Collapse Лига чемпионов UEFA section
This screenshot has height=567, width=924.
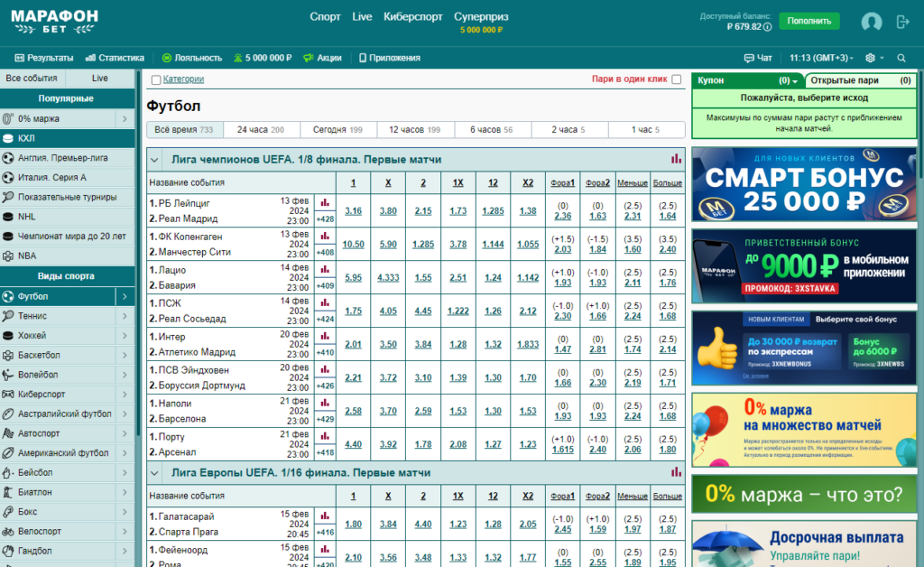[x=154, y=160]
